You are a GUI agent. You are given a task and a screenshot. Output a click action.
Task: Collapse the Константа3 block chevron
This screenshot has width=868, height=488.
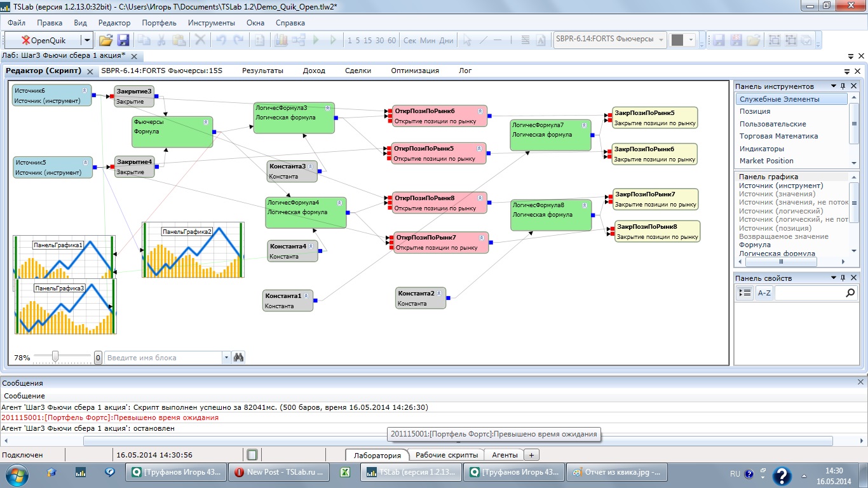311,166
